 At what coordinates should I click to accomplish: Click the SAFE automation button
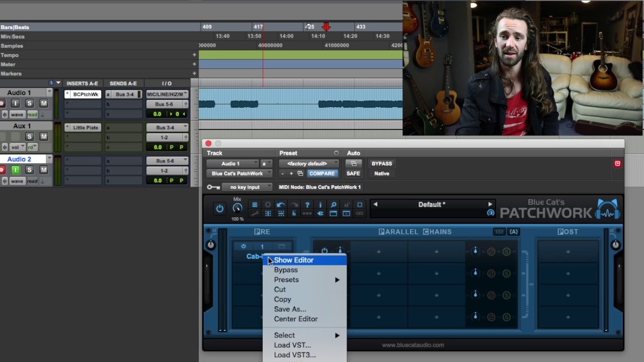(353, 173)
